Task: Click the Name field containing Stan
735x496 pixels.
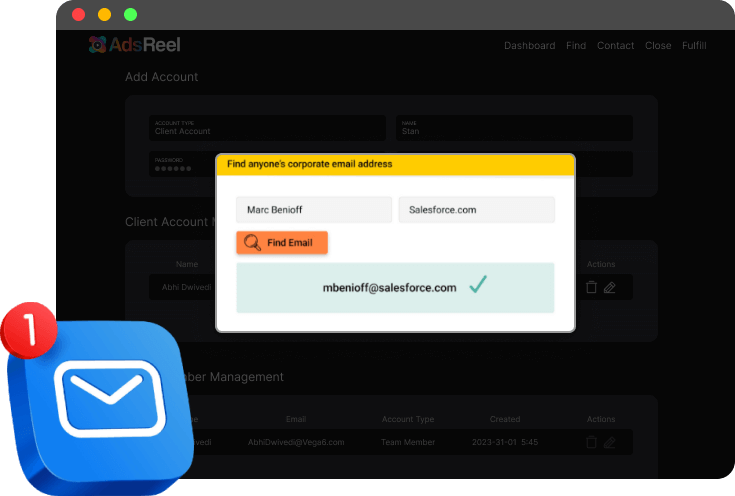Action: tap(514, 128)
